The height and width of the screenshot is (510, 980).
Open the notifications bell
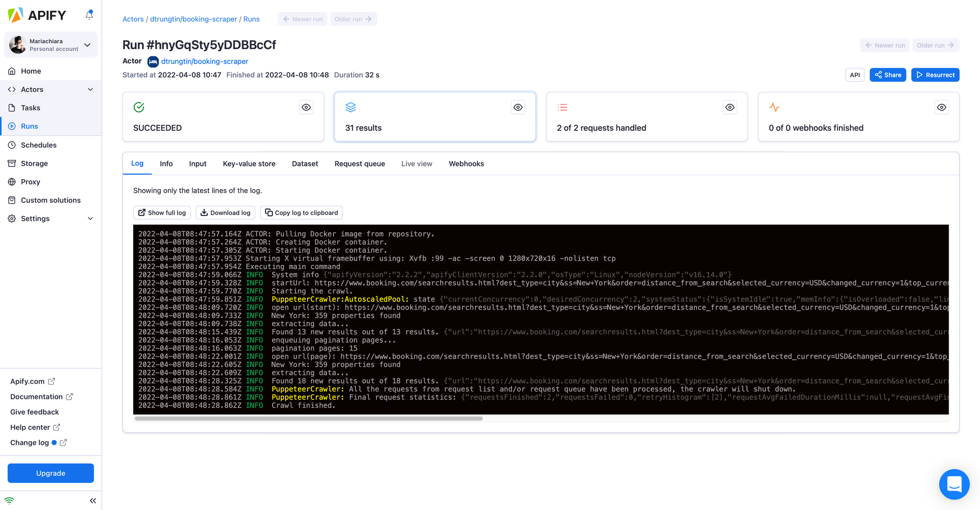point(89,15)
